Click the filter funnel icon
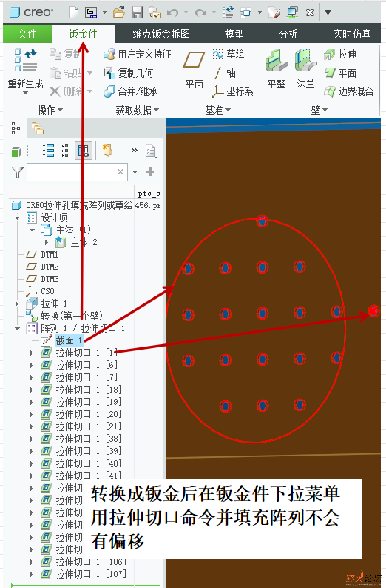Viewport: 386px width, 588px height. [18, 172]
